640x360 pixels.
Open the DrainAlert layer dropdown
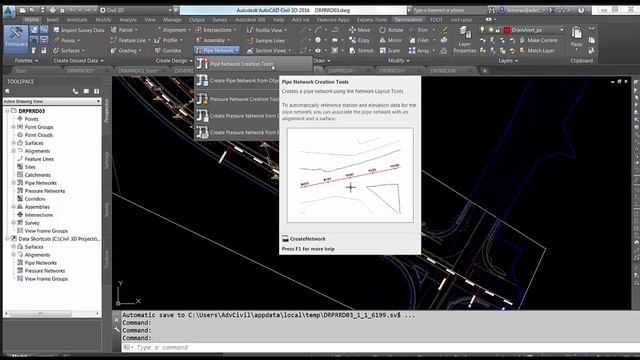tap(562, 30)
